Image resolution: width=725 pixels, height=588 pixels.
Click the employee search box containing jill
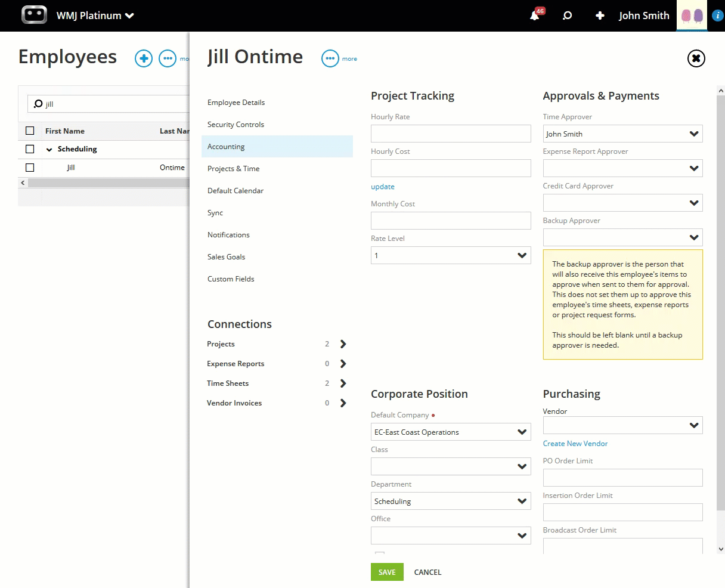109,104
